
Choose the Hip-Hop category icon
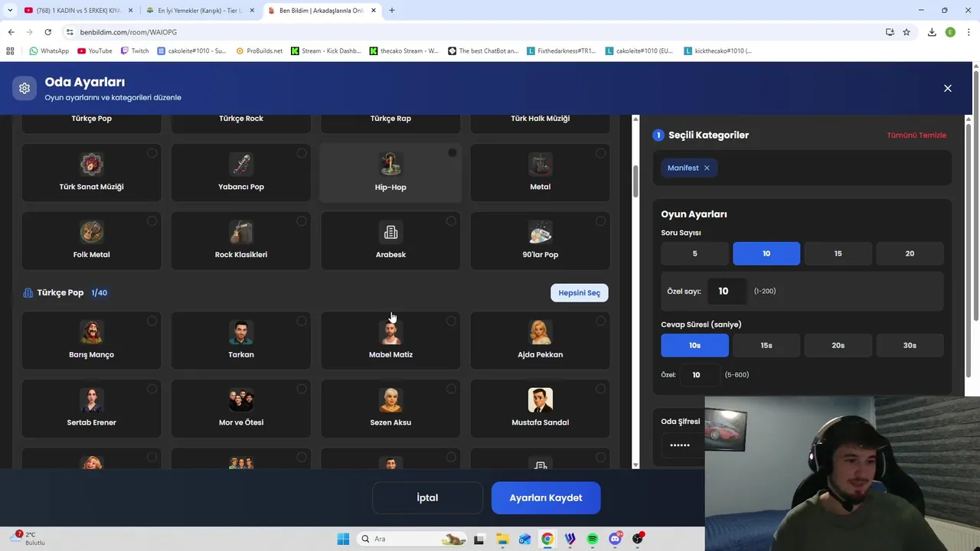pos(390,164)
